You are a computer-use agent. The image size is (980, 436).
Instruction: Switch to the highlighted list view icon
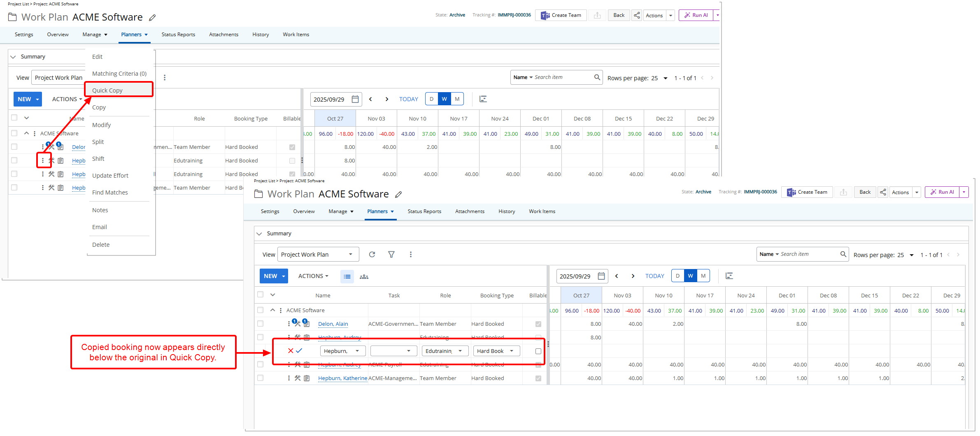click(x=347, y=276)
